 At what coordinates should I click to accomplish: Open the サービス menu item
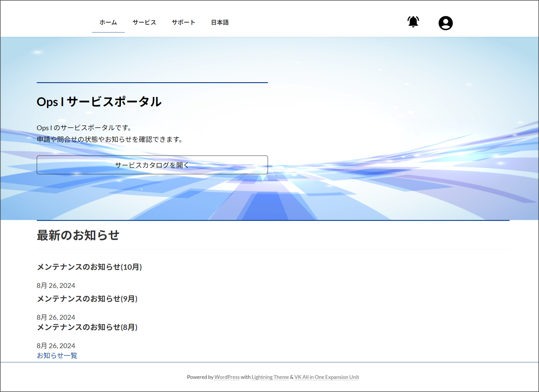pos(144,22)
